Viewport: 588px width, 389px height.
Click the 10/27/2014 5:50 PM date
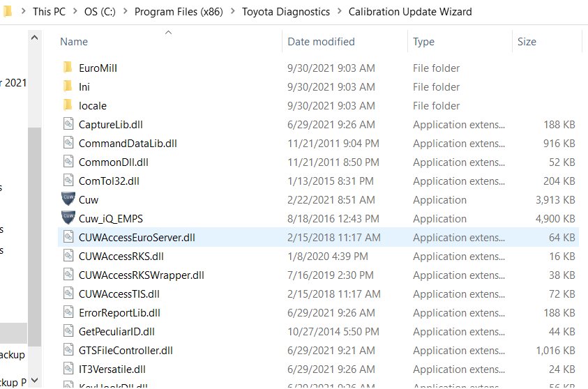click(x=333, y=331)
